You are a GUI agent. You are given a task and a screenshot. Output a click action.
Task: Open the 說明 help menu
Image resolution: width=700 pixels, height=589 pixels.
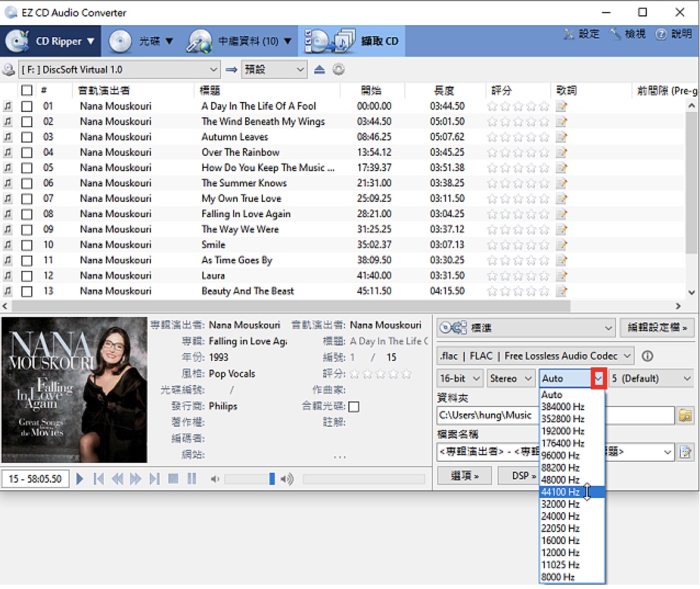(x=674, y=34)
